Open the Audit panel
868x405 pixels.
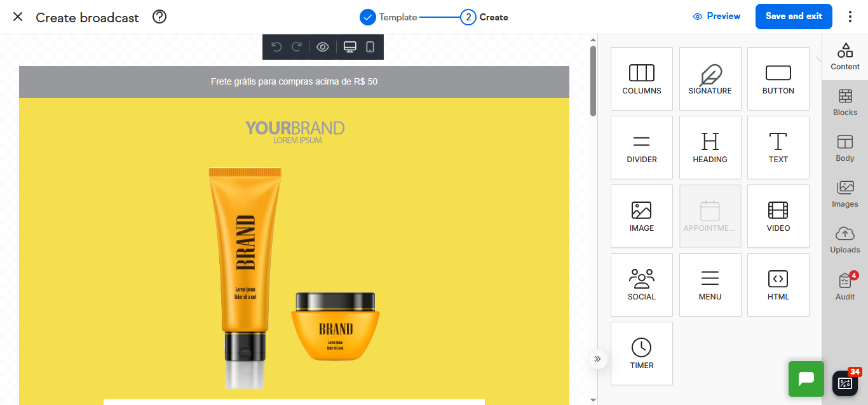(x=844, y=286)
